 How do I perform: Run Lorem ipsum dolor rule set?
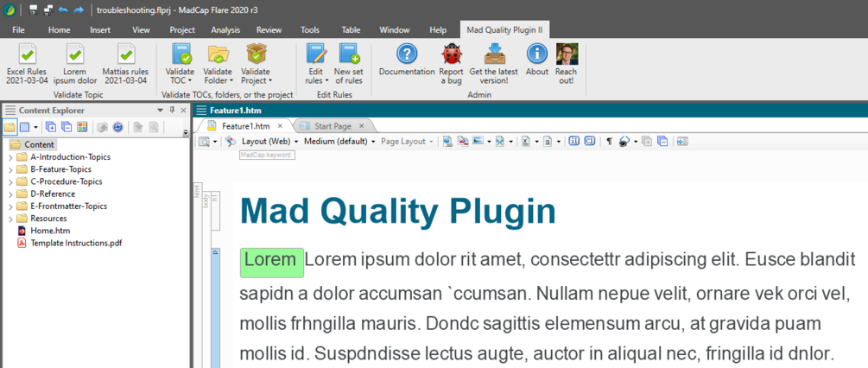point(75,64)
